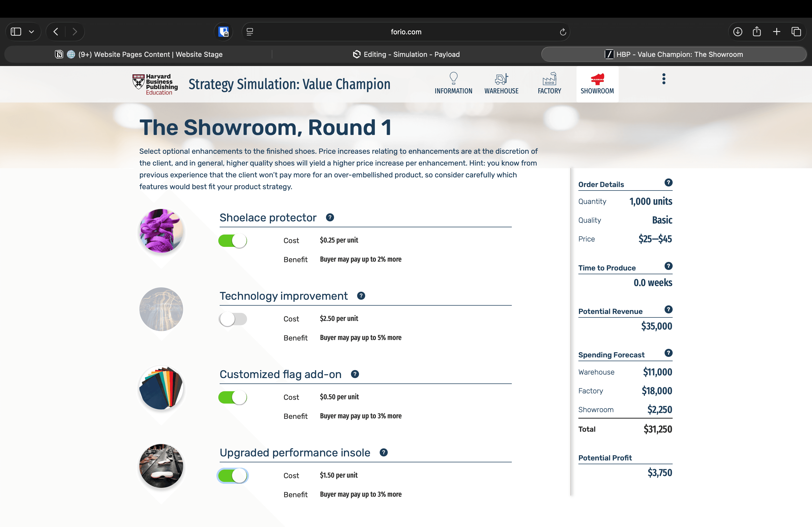812x527 pixels.
Task: Enable the Technology improvement toggle
Action: (x=233, y=319)
